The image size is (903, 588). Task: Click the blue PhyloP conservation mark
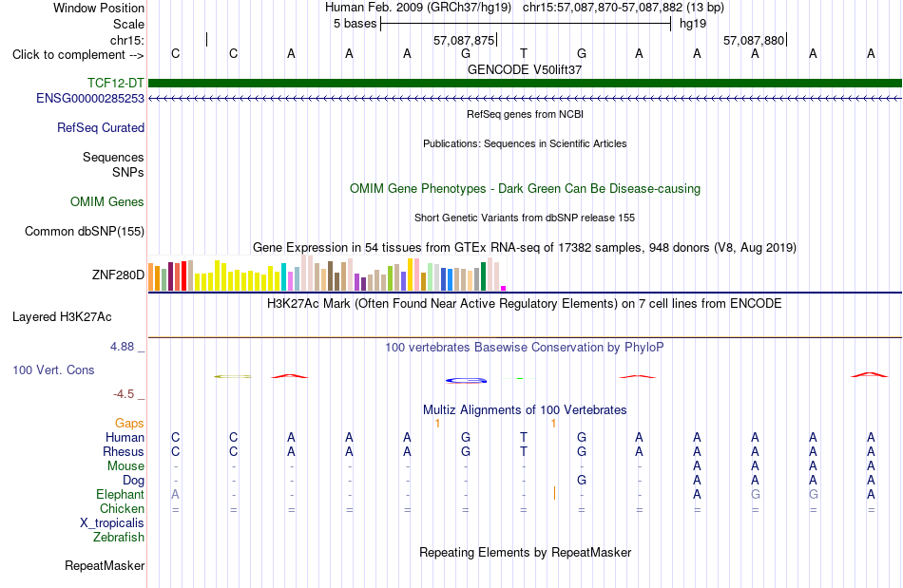pyautogui.click(x=467, y=380)
